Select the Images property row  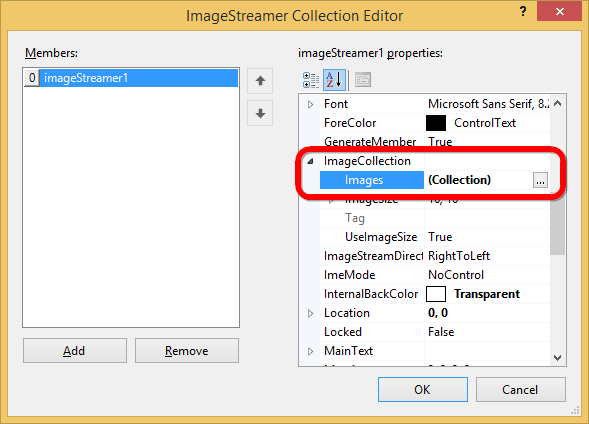tap(434, 180)
